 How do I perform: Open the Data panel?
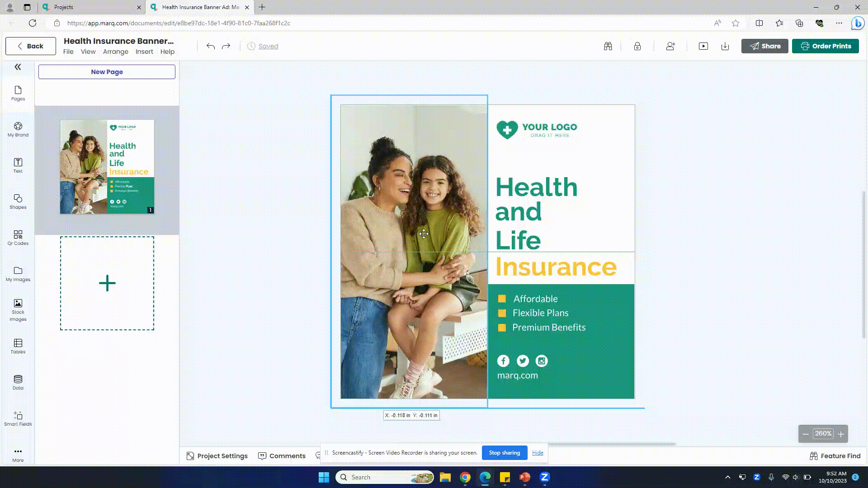pos(18,383)
